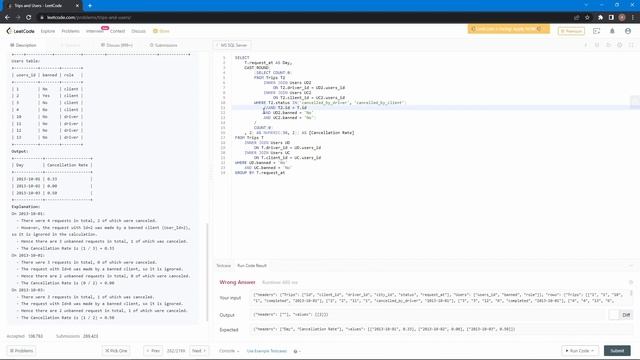Open the Problems nav item
The width and height of the screenshot is (640, 360).
pyautogui.click(x=71, y=31)
